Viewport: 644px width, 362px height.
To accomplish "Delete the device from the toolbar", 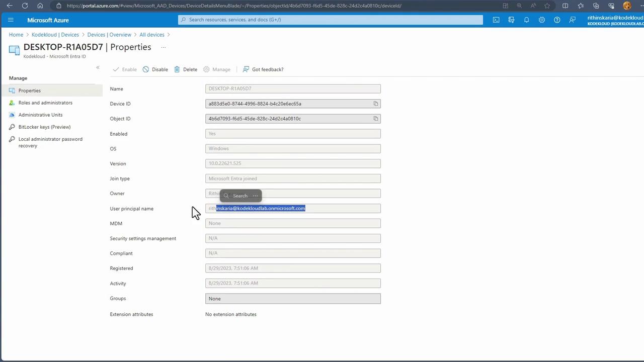I will (186, 69).
